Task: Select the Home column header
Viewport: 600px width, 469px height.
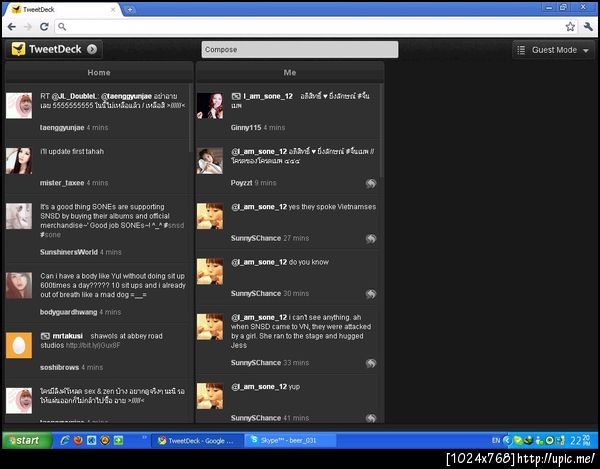Action: click(99, 72)
